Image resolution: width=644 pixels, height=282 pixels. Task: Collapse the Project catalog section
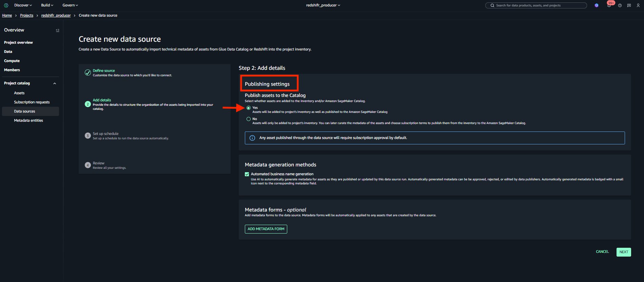(55, 83)
